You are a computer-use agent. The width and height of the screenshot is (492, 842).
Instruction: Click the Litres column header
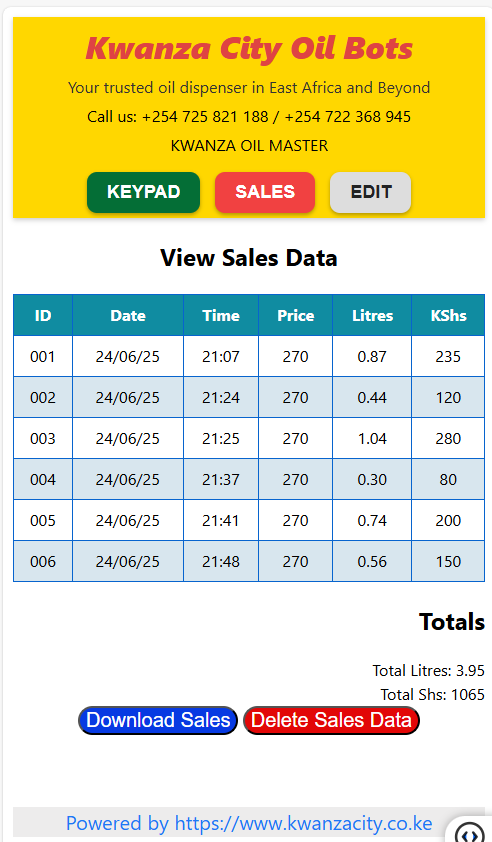point(372,315)
